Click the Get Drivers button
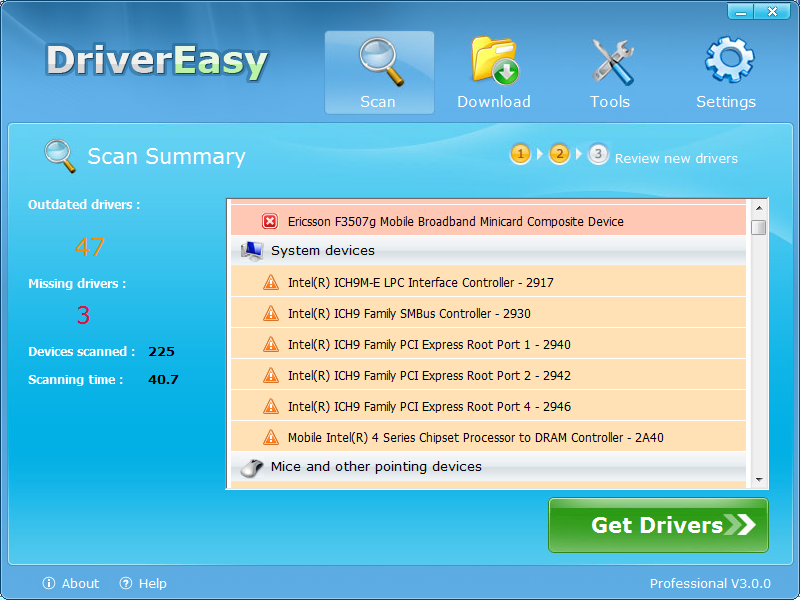 pos(658,525)
